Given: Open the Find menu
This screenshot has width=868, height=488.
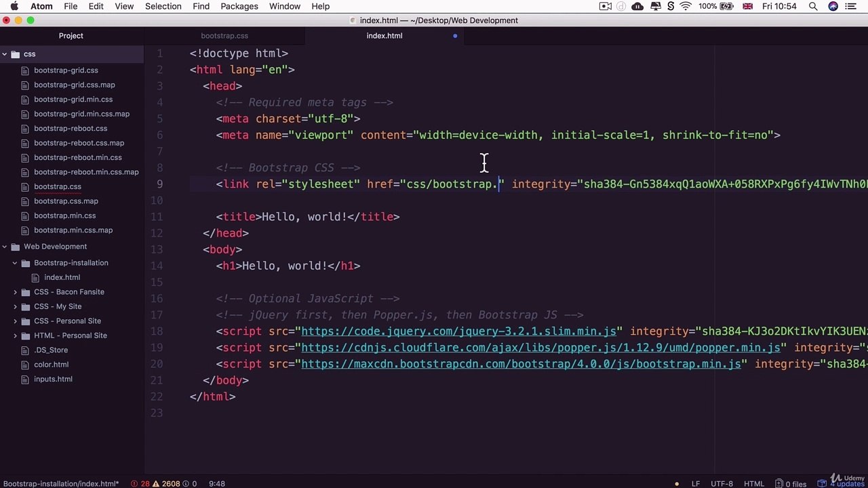Looking at the screenshot, I should pyautogui.click(x=201, y=7).
